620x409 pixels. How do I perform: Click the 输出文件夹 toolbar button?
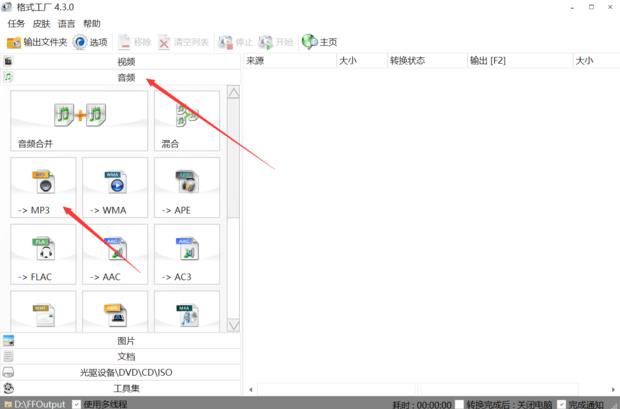[37, 42]
